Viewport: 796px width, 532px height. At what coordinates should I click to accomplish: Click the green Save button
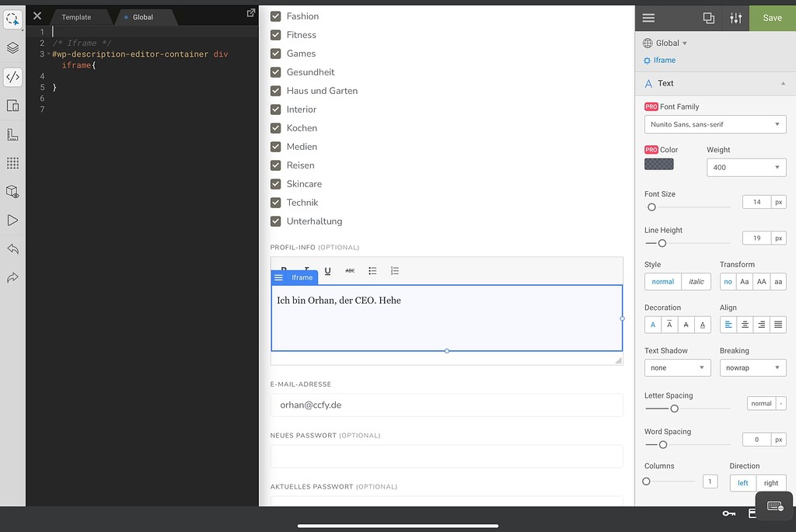tap(771, 17)
